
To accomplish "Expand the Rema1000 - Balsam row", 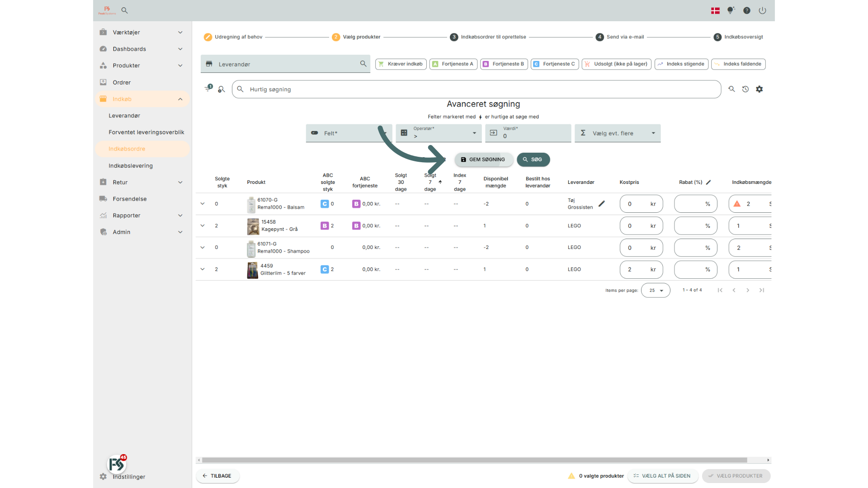I will (x=203, y=204).
